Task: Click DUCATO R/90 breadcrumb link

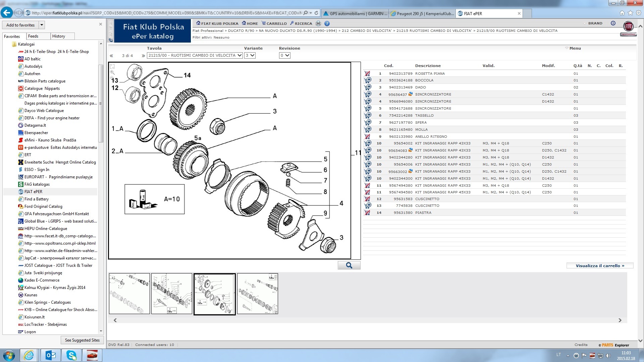Action: pyautogui.click(x=241, y=31)
